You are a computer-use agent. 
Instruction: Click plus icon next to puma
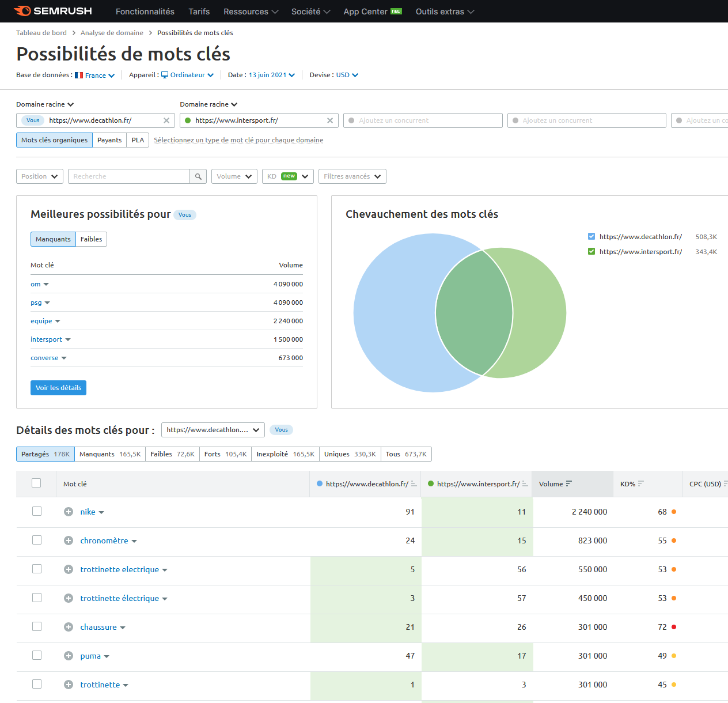(x=69, y=656)
